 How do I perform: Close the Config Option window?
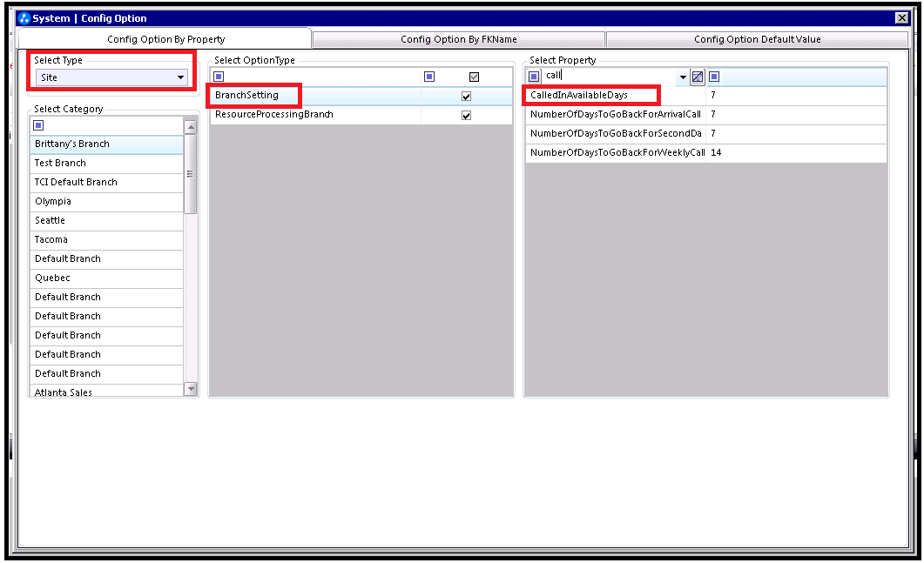tap(901, 18)
